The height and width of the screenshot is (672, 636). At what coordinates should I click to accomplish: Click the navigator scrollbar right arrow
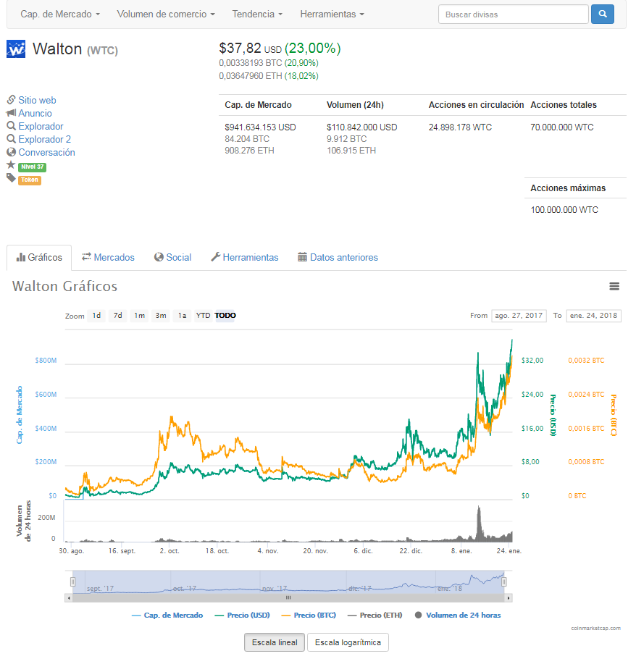[509, 598]
